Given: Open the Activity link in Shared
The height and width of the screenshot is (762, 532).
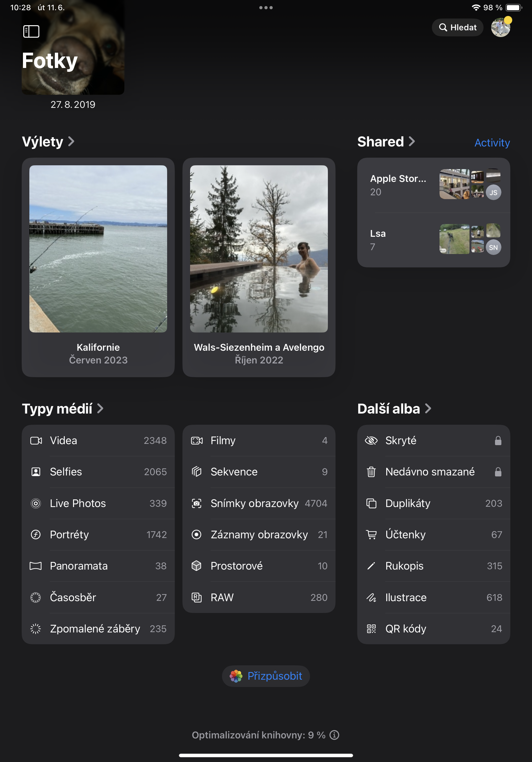Looking at the screenshot, I should pyautogui.click(x=492, y=143).
